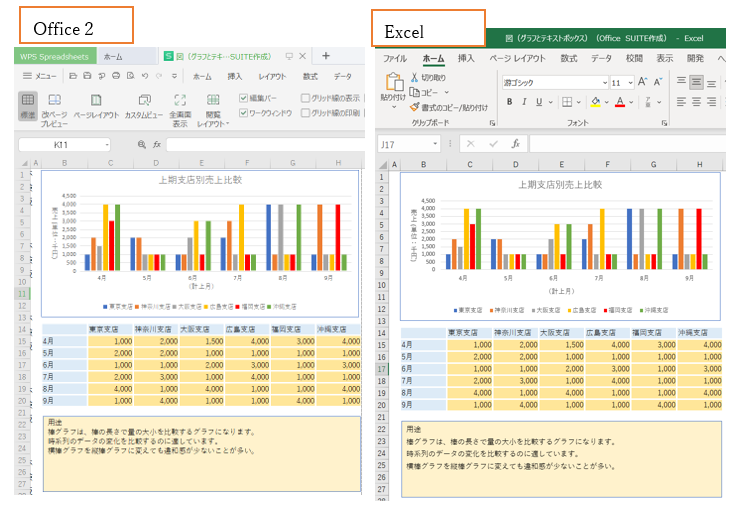Uncheck the 編集バー checkbox
730x511 pixels.
pyautogui.click(x=243, y=98)
